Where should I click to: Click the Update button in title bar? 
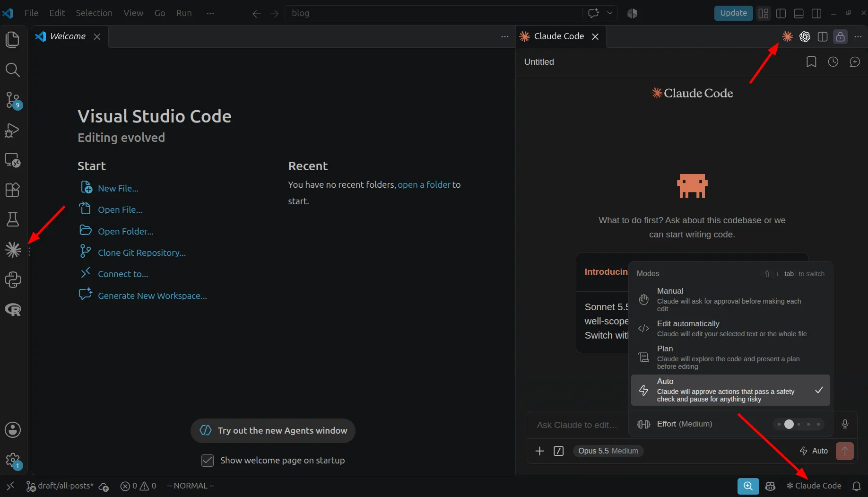[x=733, y=13]
